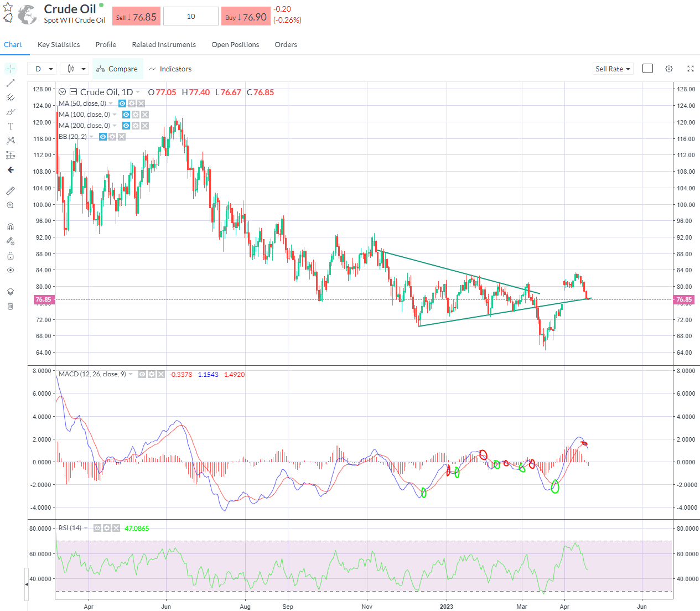This screenshot has width=700, height=611.
Task: Open MACD indicator settings gear
Action: pyautogui.click(x=152, y=374)
